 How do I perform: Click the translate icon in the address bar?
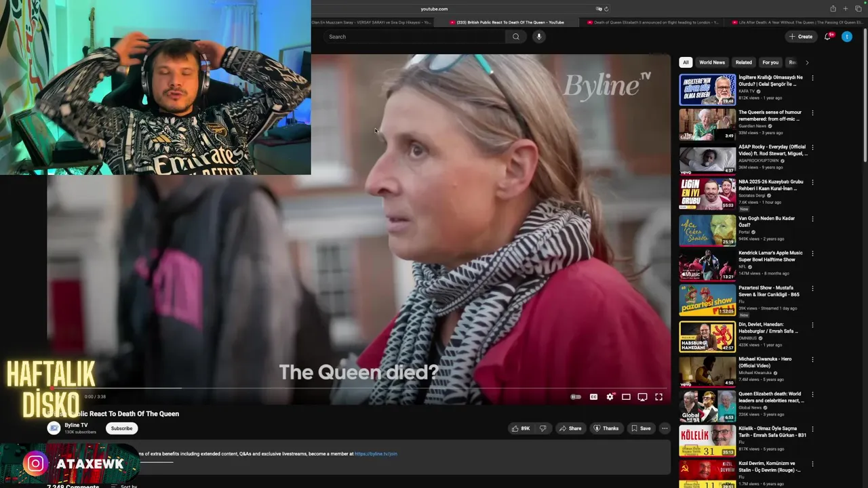[x=599, y=9]
